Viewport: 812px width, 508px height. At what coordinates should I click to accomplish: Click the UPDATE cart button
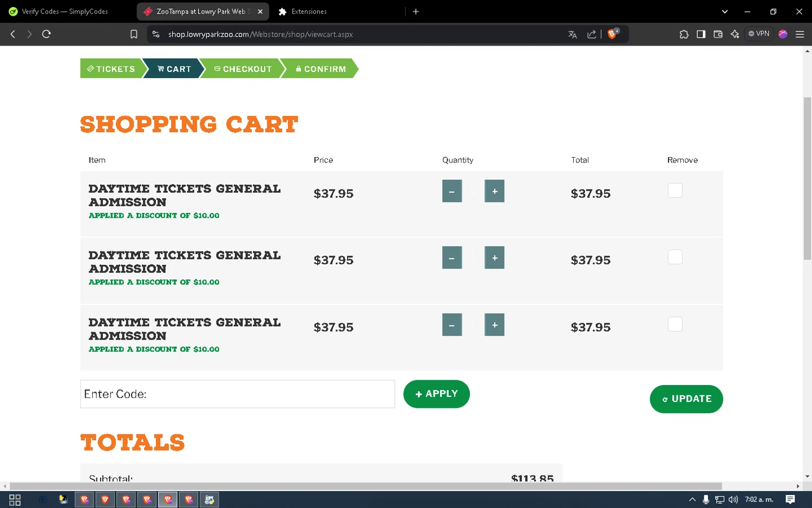(x=686, y=399)
